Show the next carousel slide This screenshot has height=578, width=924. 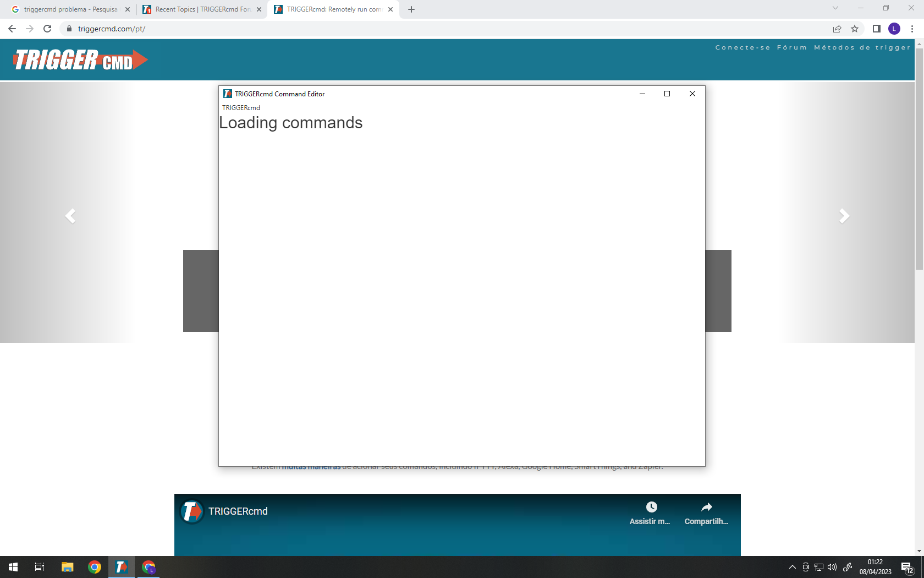click(844, 216)
